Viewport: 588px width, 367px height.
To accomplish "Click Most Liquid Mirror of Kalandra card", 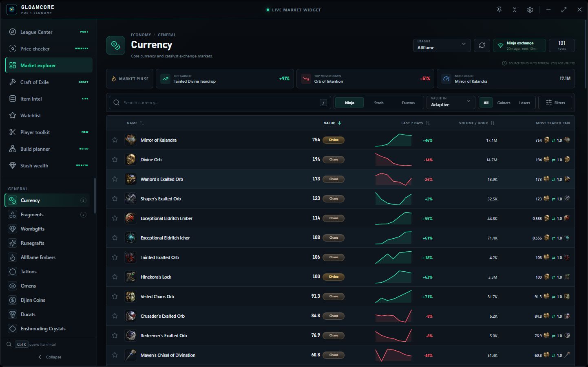I will [506, 79].
